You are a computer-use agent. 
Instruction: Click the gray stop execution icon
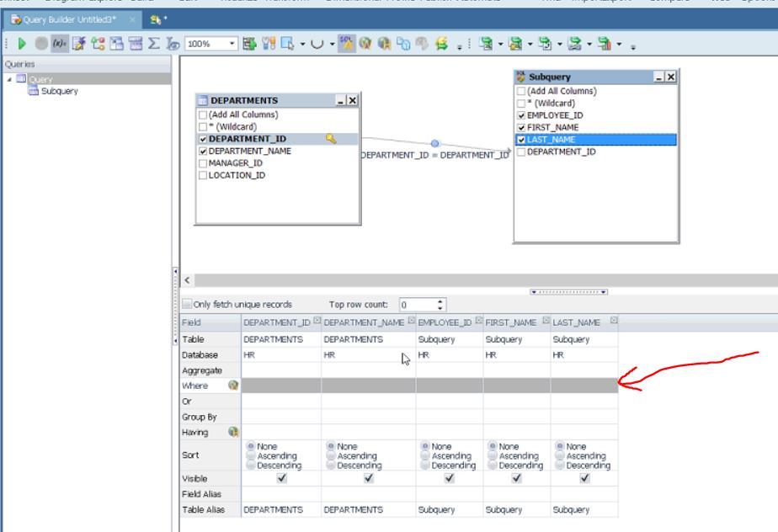pos(41,44)
